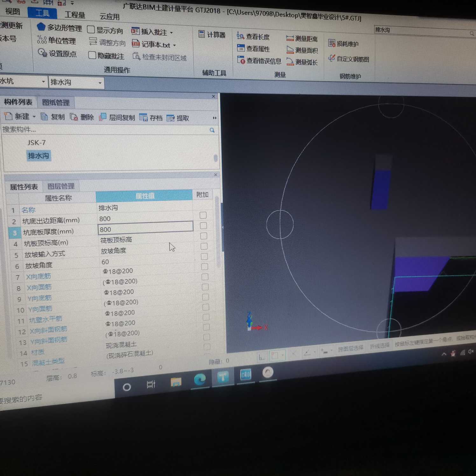Switch to the 构件列表 tab

18,102
